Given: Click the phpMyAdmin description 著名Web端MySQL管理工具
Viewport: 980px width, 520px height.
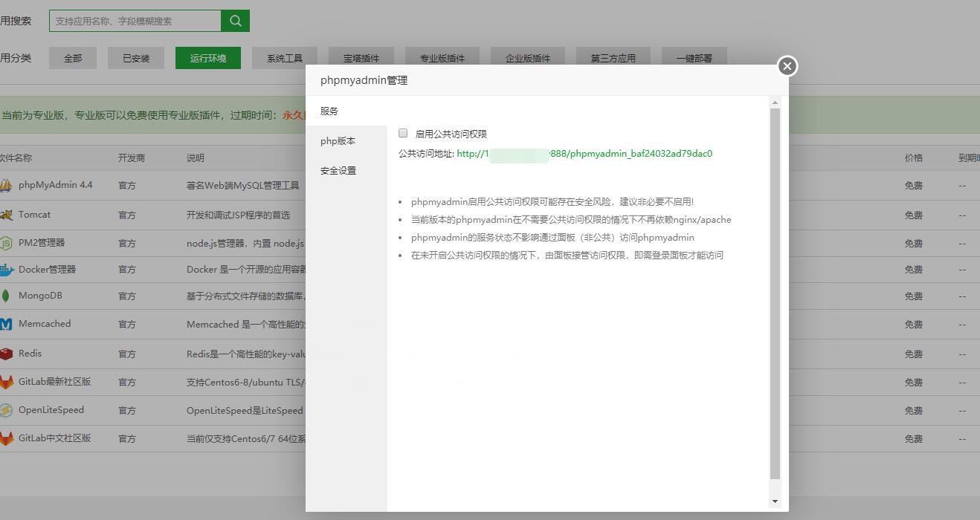Looking at the screenshot, I should [242, 185].
